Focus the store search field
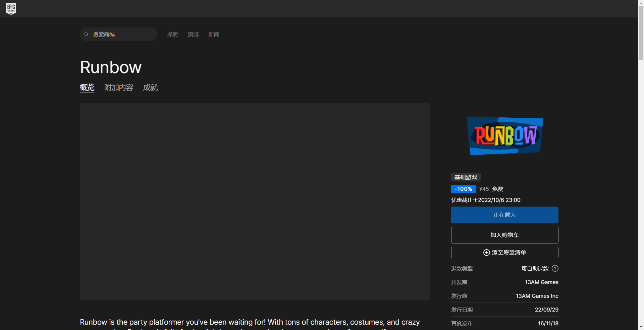Image resolution: width=644 pixels, height=330 pixels. (x=118, y=34)
